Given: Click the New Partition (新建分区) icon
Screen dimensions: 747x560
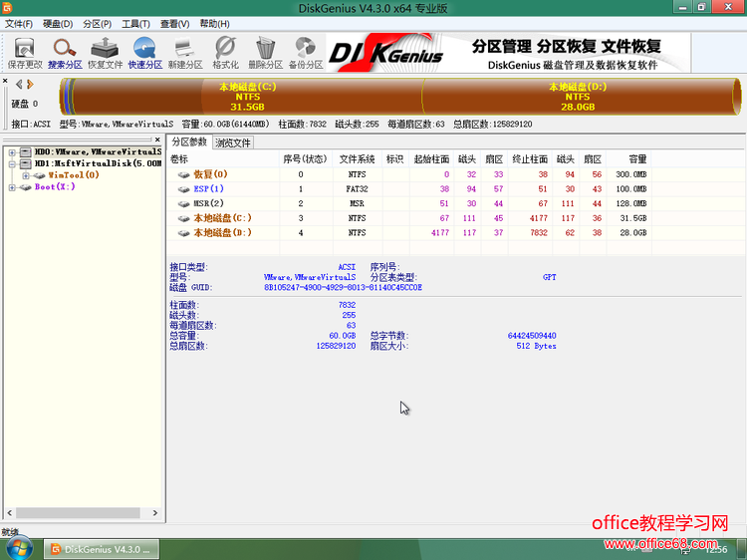Looking at the screenshot, I should click(185, 53).
